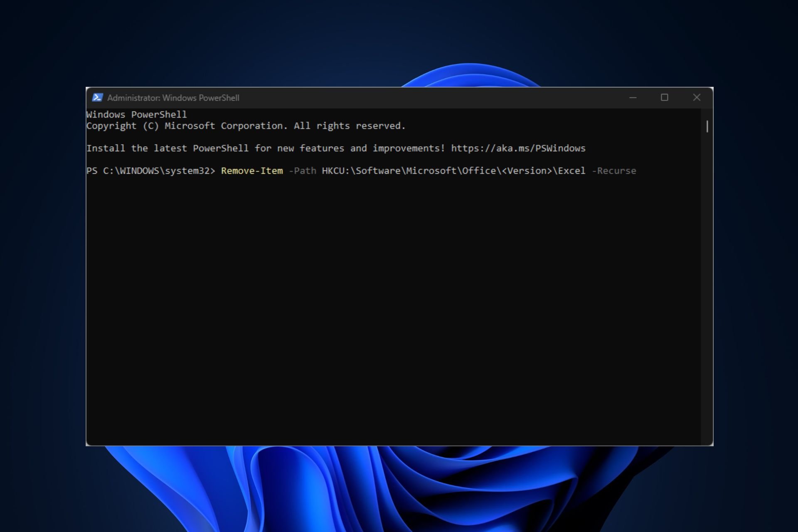Click the Copyright Microsoft Corporation line
Image resolution: width=798 pixels, height=532 pixels.
(246, 126)
